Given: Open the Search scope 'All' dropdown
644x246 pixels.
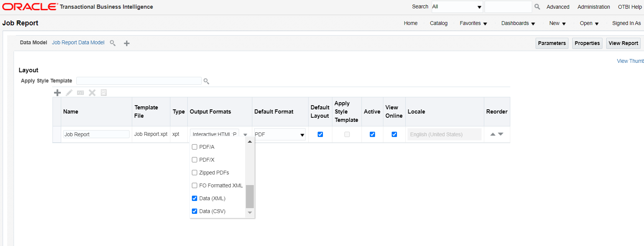Looking at the screenshot, I should tap(457, 7).
